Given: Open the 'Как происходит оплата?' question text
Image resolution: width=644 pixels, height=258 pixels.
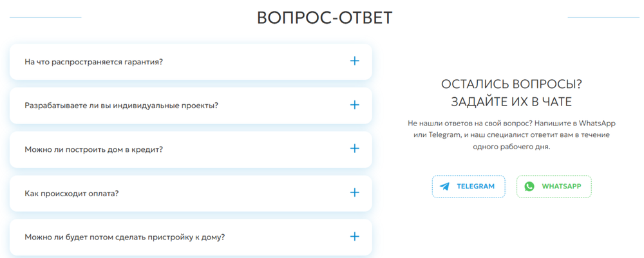Looking at the screenshot, I should [71, 194].
